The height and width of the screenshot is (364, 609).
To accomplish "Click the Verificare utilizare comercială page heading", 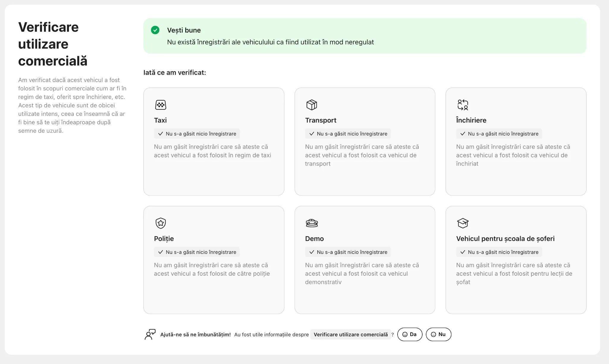I will [x=53, y=44].
